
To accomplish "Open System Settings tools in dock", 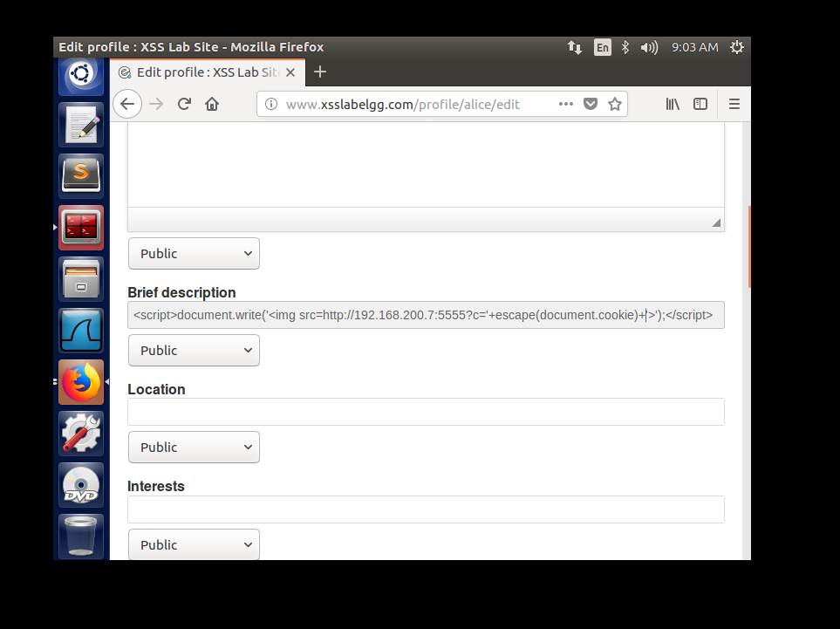I will (81, 434).
